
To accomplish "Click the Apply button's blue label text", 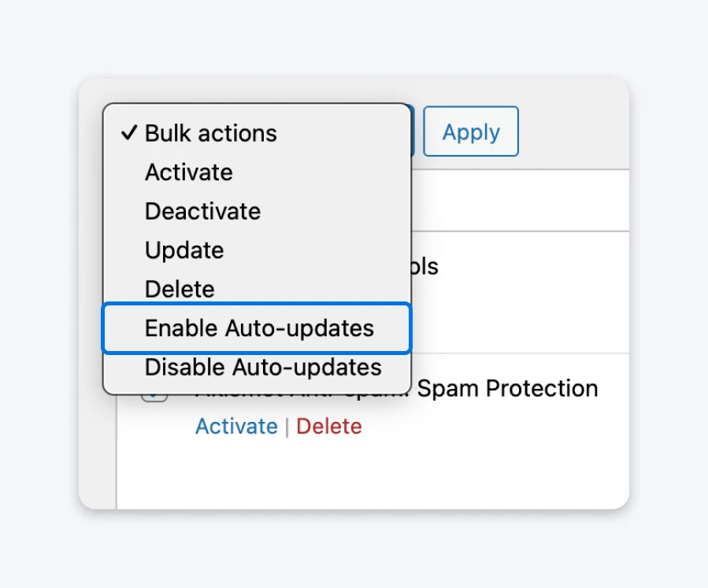I will pyautogui.click(x=471, y=131).
